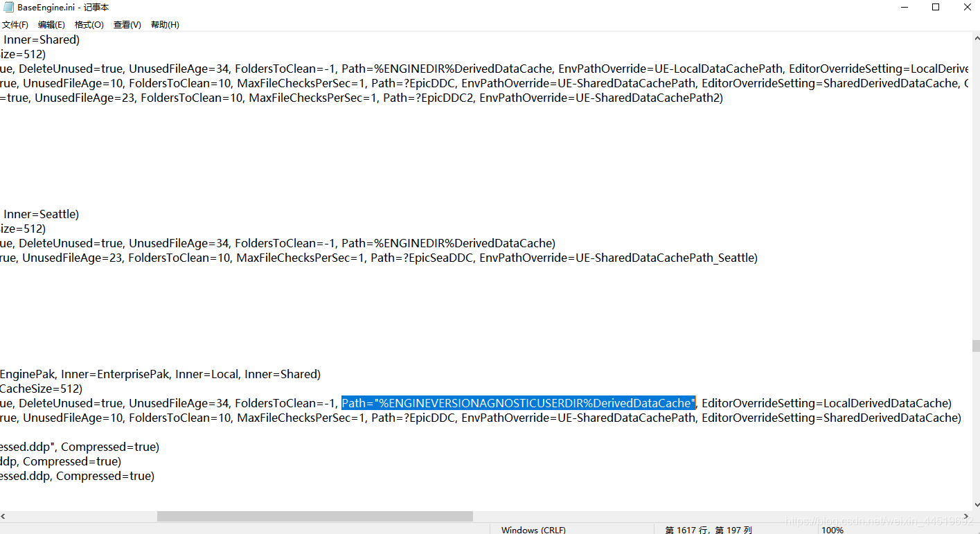Maximize the Notepad window
The image size is (980, 534).
(x=936, y=7)
